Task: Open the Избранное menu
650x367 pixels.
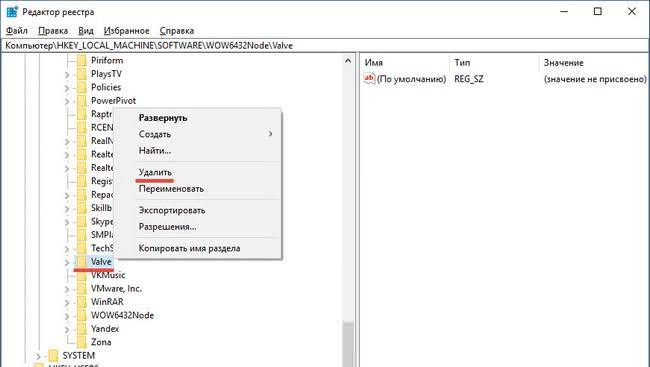Action: coord(126,31)
